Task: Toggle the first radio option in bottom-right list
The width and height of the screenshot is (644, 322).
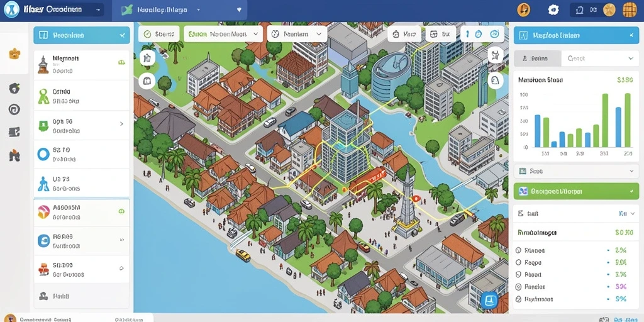Action: 518,250
